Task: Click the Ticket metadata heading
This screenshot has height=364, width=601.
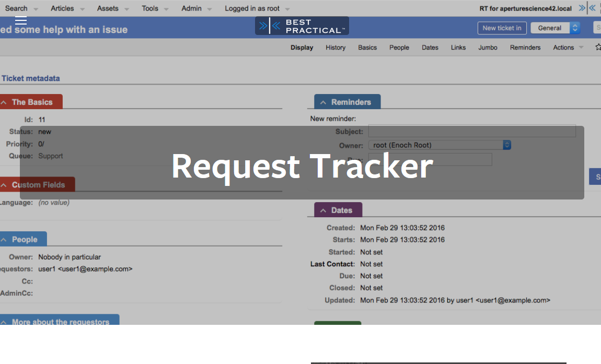Action: tap(31, 78)
